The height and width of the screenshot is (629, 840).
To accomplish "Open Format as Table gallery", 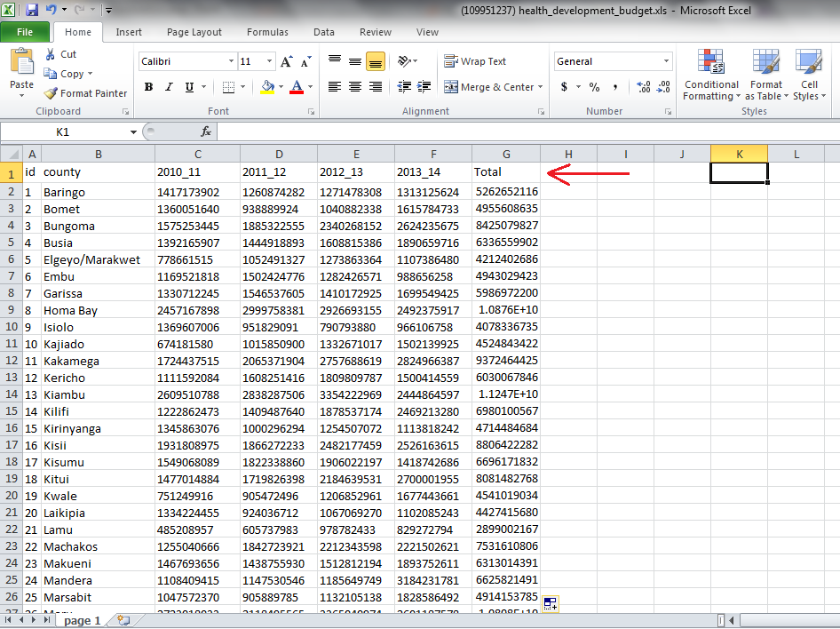I will 766,75.
